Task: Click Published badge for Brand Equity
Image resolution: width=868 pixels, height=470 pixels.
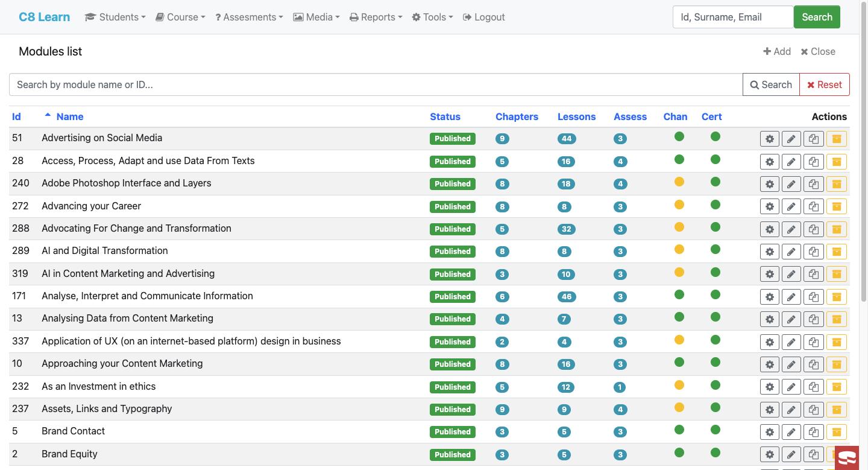Action: coord(453,454)
